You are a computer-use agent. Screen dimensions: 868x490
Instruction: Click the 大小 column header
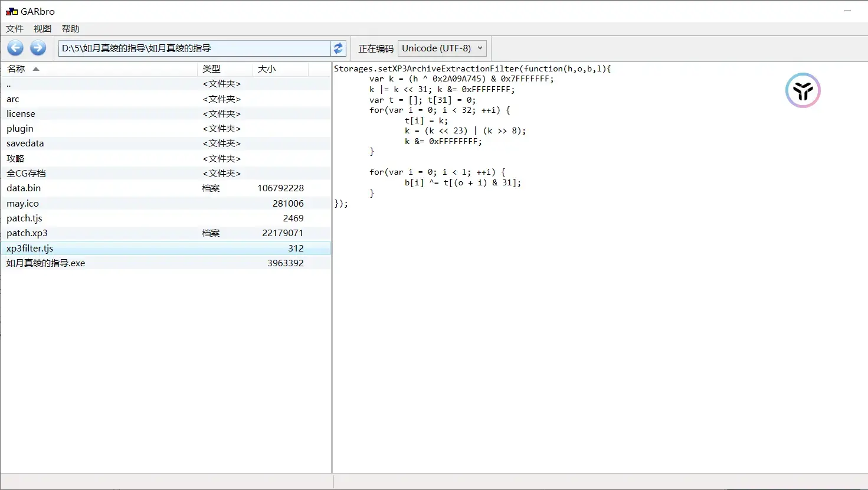(281, 69)
